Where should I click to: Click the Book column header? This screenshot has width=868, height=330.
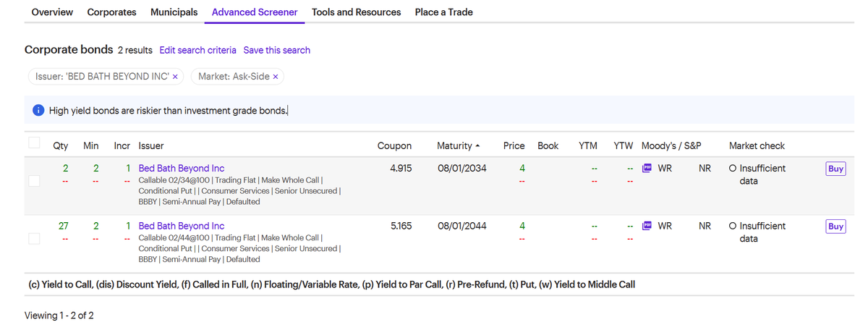coord(548,145)
